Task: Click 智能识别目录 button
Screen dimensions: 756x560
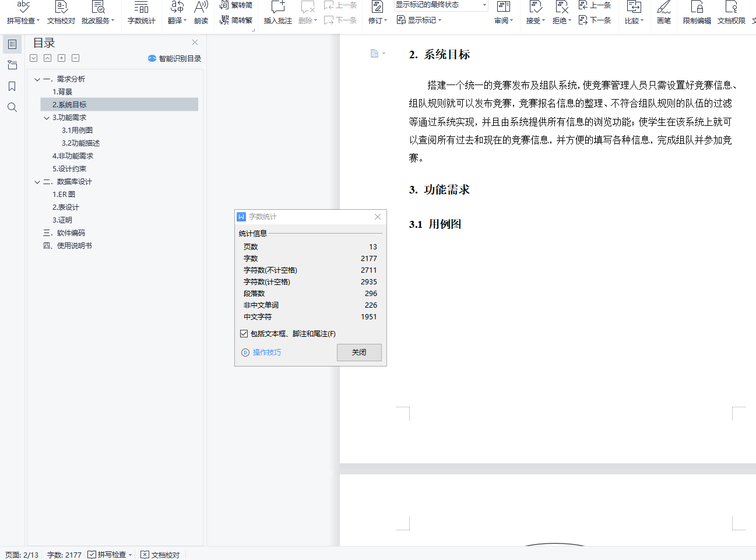Action: click(174, 58)
